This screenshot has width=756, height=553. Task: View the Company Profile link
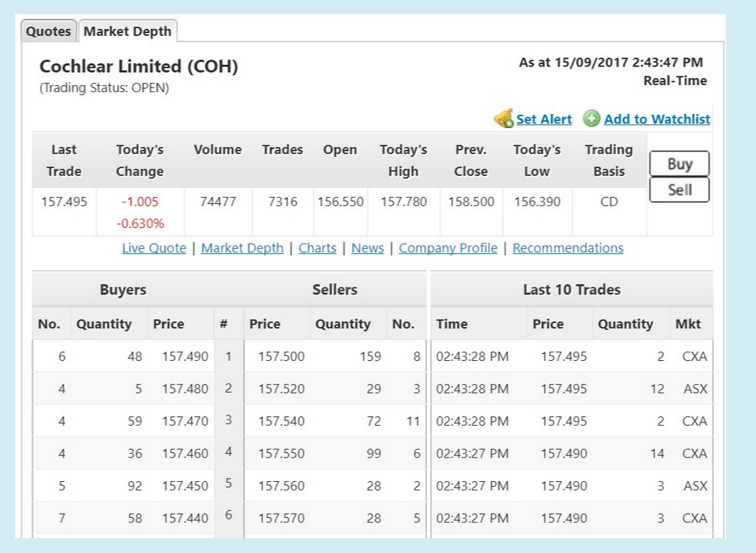click(448, 248)
